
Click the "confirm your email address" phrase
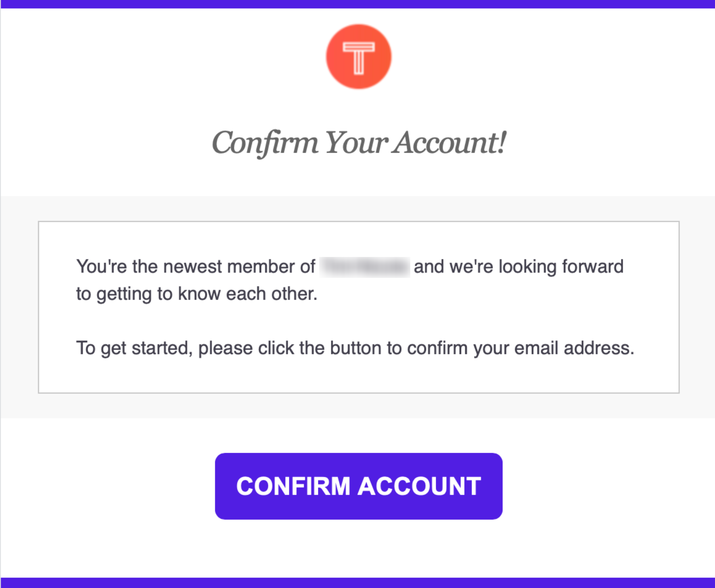(521, 348)
